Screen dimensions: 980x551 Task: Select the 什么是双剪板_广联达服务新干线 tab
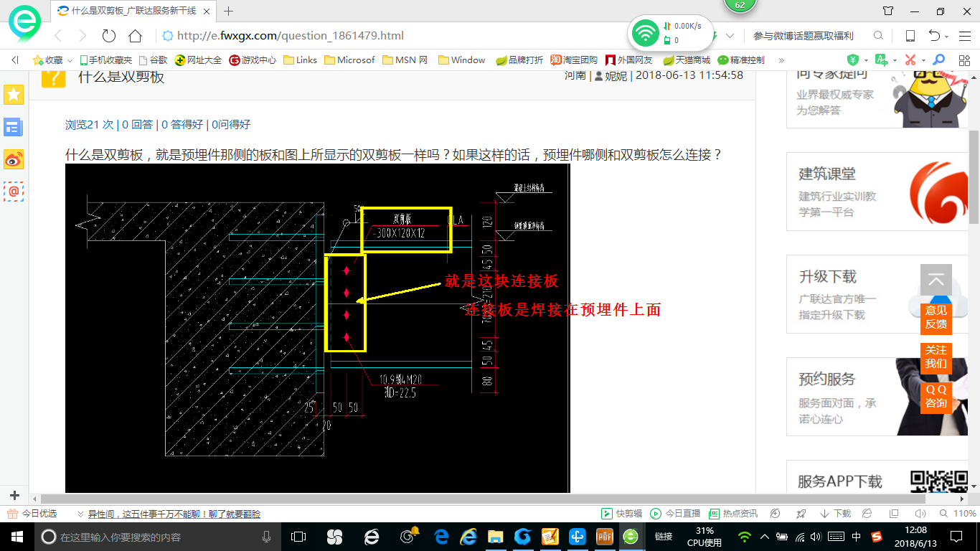point(133,11)
